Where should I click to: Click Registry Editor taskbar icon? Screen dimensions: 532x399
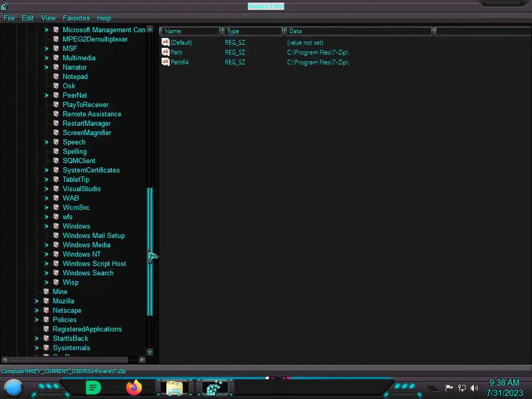pyautogui.click(x=215, y=388)
